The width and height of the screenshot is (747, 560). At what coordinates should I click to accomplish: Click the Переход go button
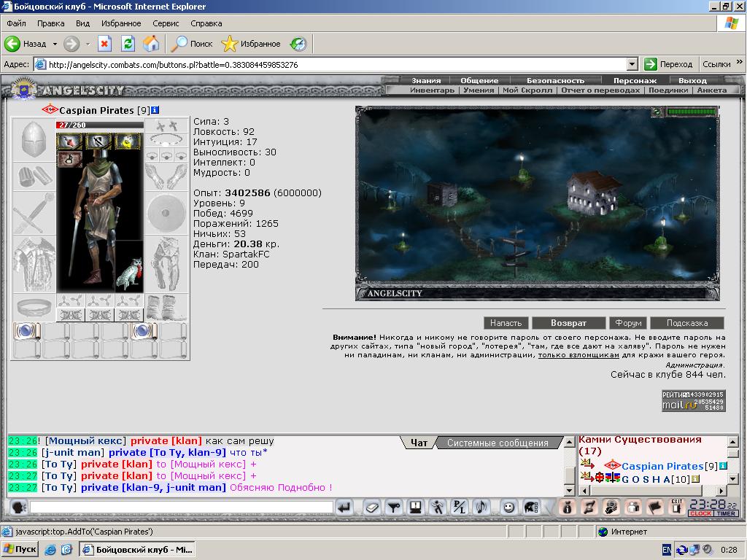pos(668,64)
